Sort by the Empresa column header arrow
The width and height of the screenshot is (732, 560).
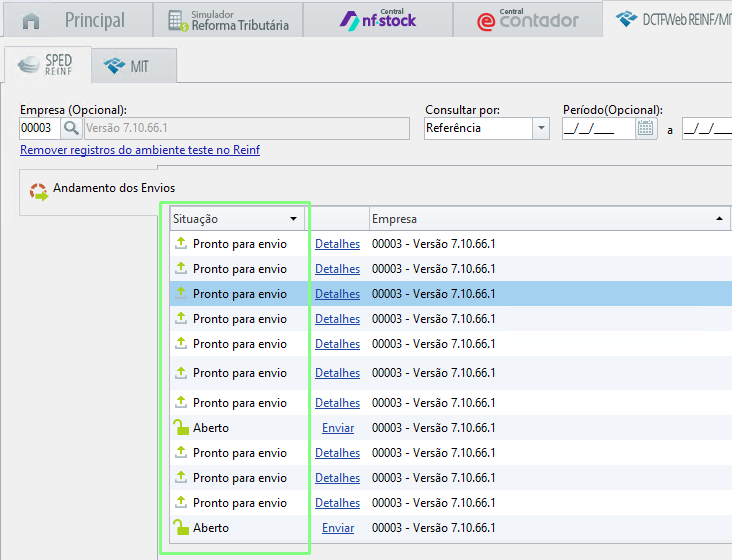pyautogui.click(x=720, y=218)
